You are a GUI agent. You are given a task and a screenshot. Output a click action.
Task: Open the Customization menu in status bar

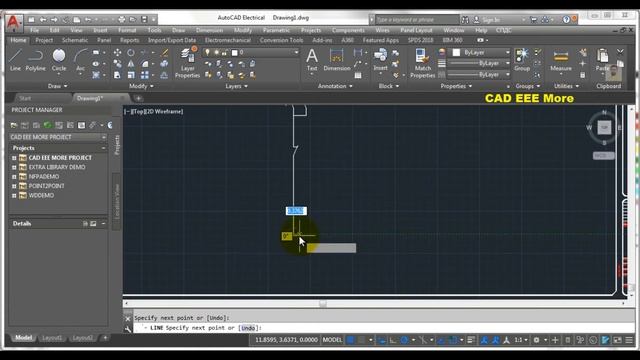pyautogui.click(x=629, y=340)
